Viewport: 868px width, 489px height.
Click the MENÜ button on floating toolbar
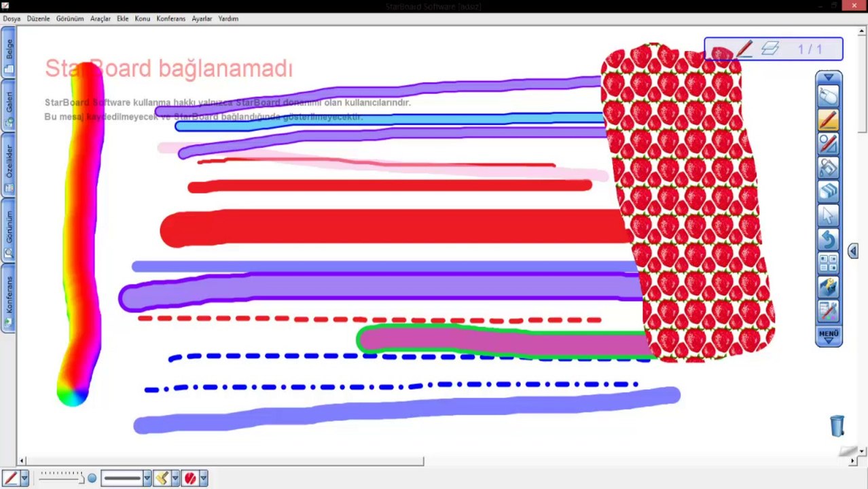(x=829, y=336)
